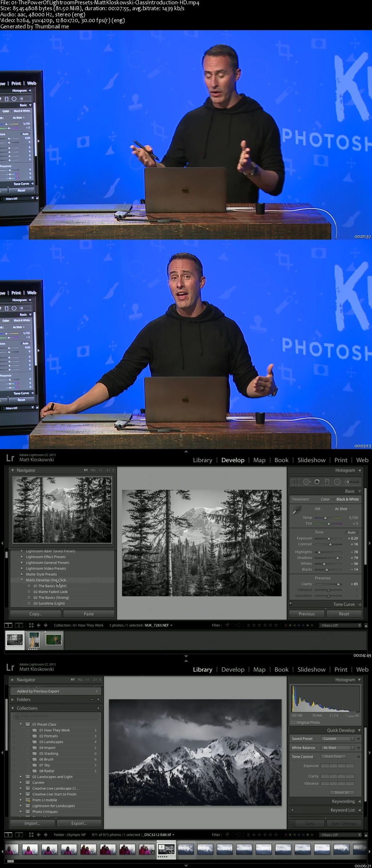Set Navigator zoom to FILL in Library frame
This screenshot has height=868, width=372.
(x=80, y=680)
